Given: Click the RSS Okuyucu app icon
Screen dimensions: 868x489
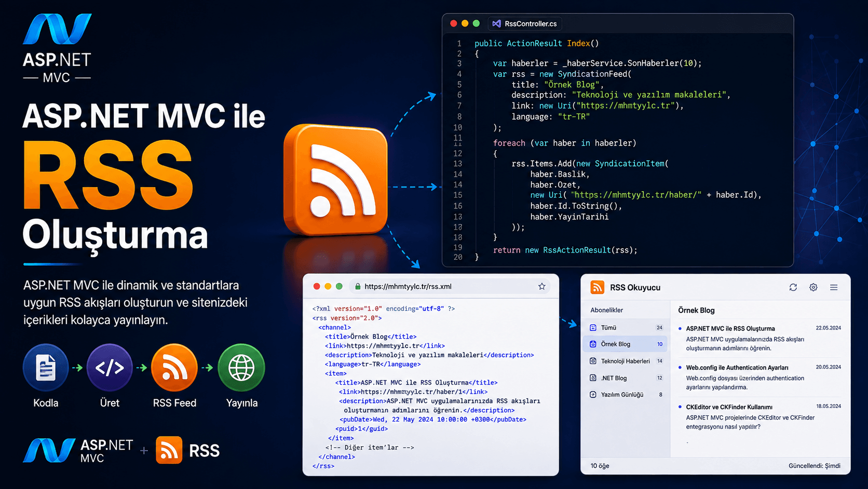Looking at the screenshot, I should point(598,287).
